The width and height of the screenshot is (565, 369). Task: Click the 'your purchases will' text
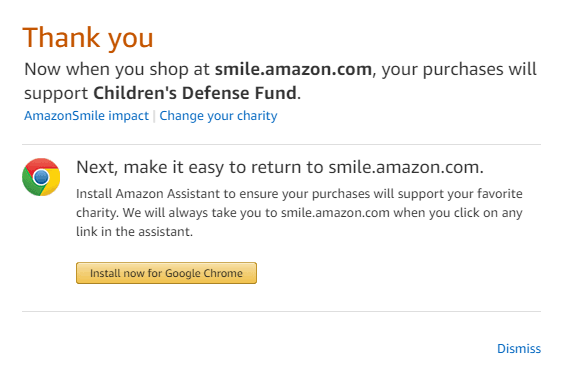pyautogui.click(x=459, y=69)
